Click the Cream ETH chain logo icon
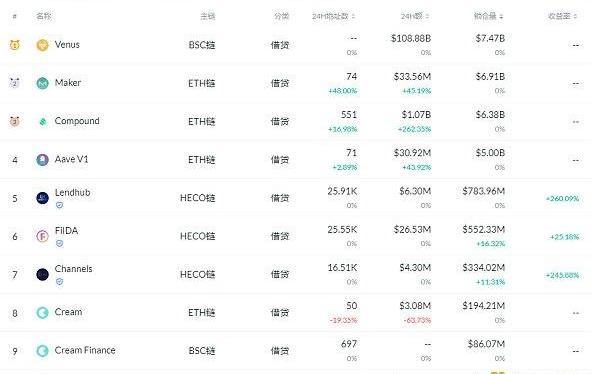This screenshot has height=374, width=600. tap(42, 313)
